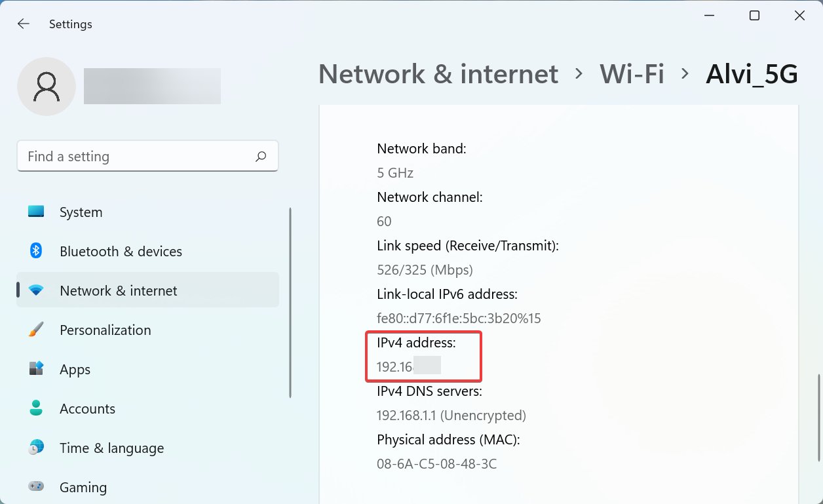823x504 pixels.
Task: Navigate to Wi-Fi breadcrumb
Action: coord(632,74)
